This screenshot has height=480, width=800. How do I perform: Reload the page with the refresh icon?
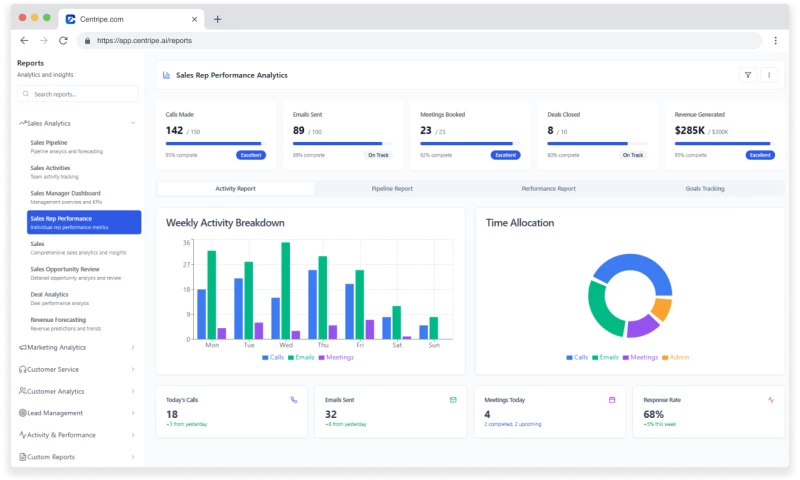63,40
